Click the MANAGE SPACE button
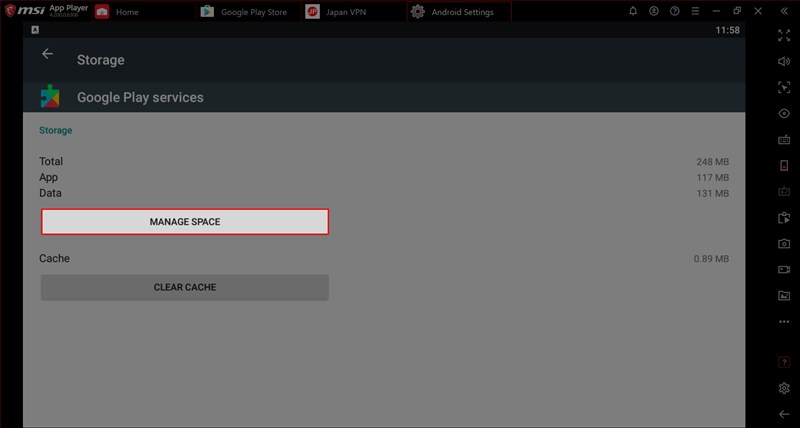The width and height of the screenshot is (800, 428). point(185,222)
